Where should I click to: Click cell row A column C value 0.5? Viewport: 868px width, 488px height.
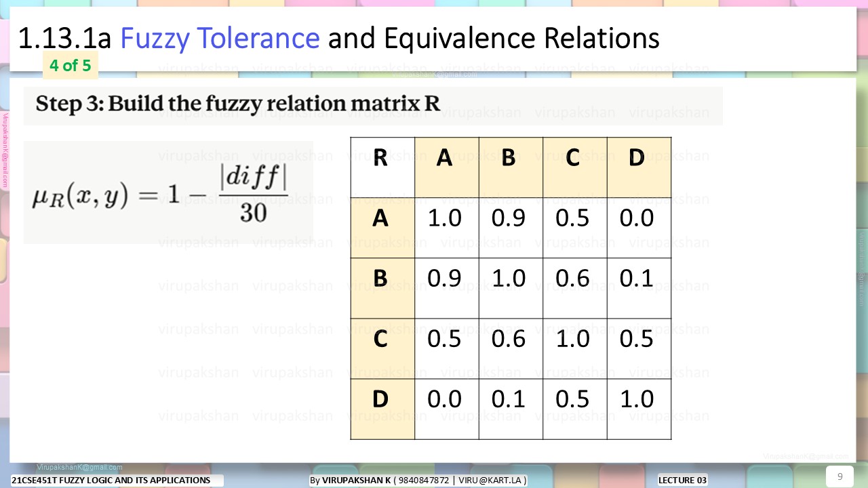(575, 228)
